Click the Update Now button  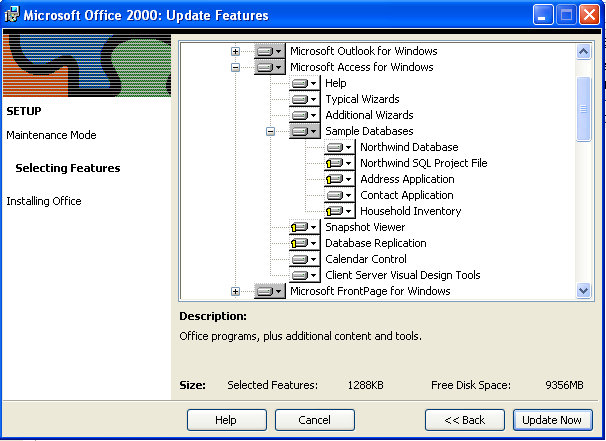553,420
